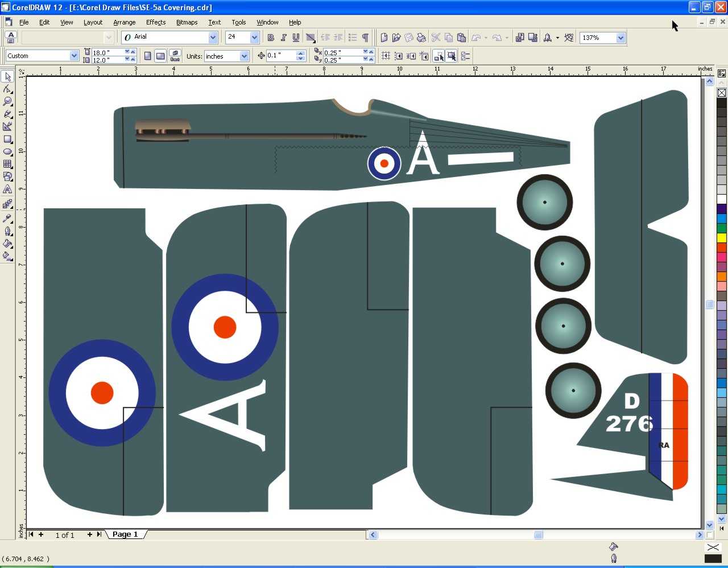The height and width of the screenshot is (568, 728).
Task: Open the Effects menu
Action: 156,22
